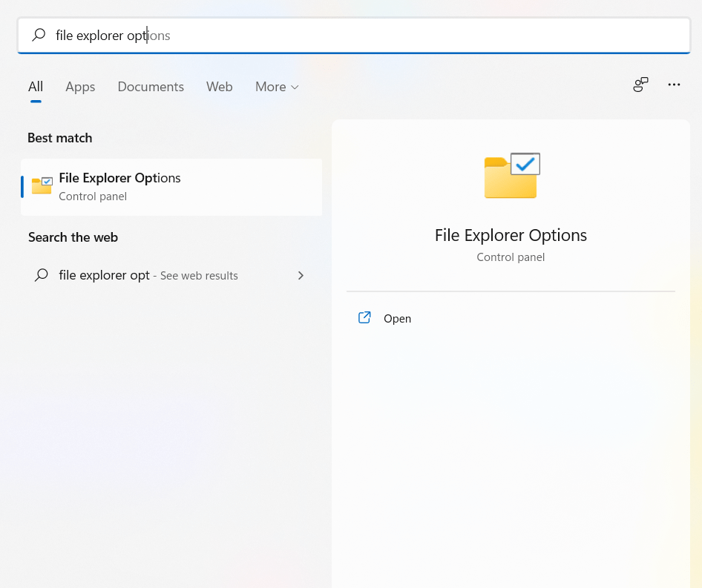Click the magnifier icon beside the web result
This screenshot has width=702, height=588.
coord(42,275)
